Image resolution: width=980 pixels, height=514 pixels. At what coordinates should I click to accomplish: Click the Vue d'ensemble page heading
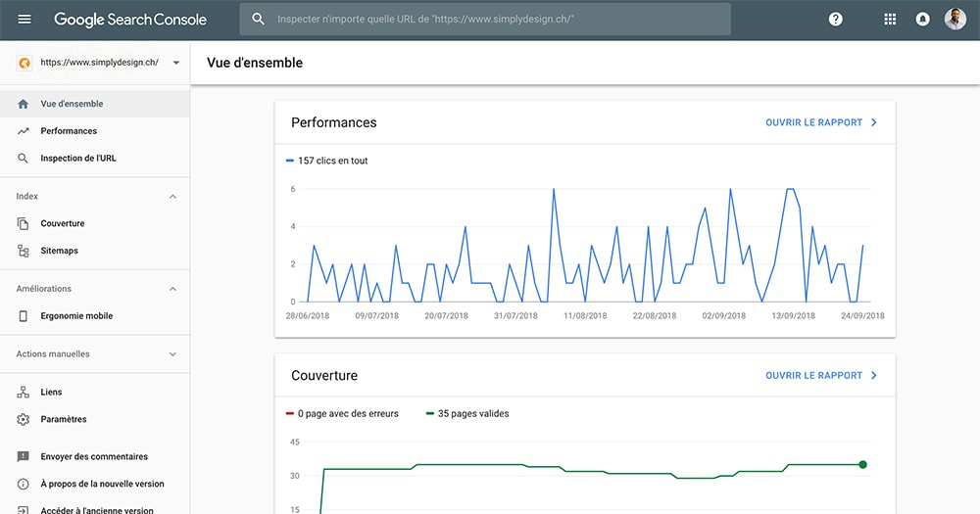tap(255, 63)
